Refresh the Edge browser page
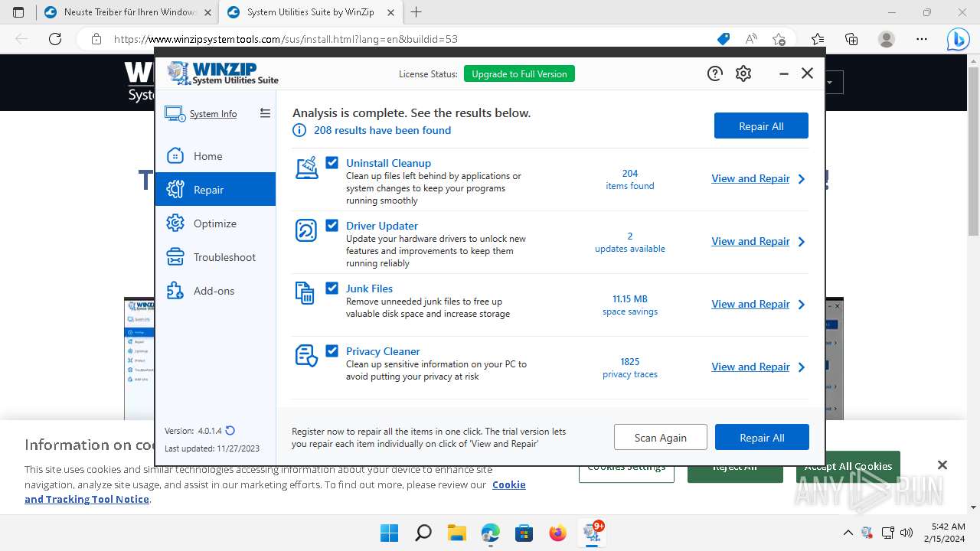980x551 pixels. pos(54,39)
